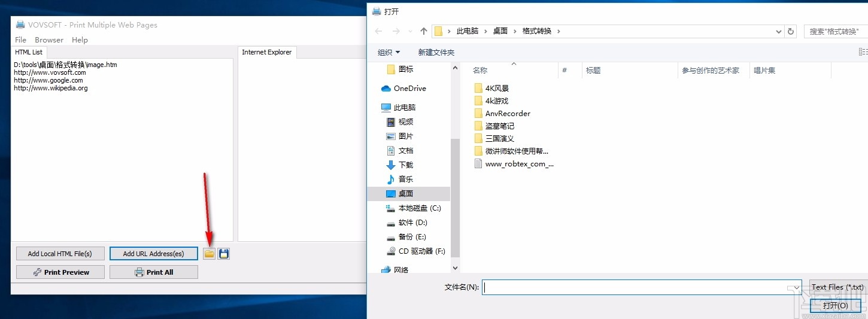Switch to the HTML List tab
Image resolution: width=868 pixels, height=319 pixels.
tap(29, 52)
